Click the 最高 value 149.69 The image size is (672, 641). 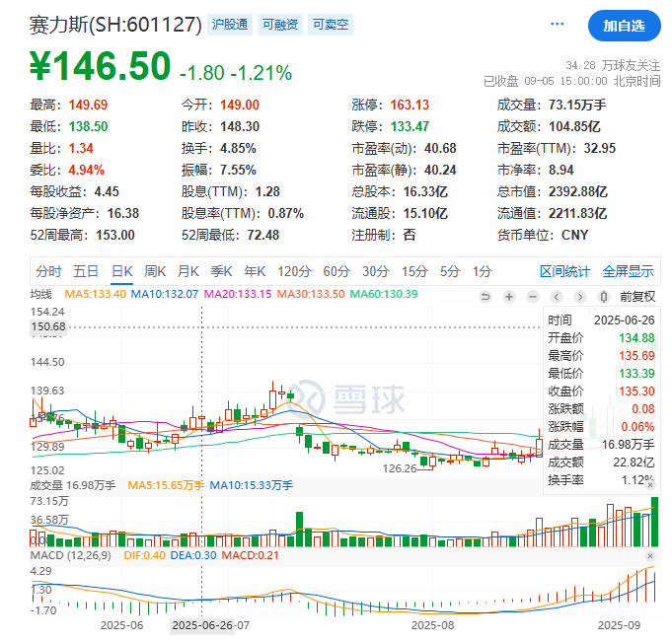(88, 105)
